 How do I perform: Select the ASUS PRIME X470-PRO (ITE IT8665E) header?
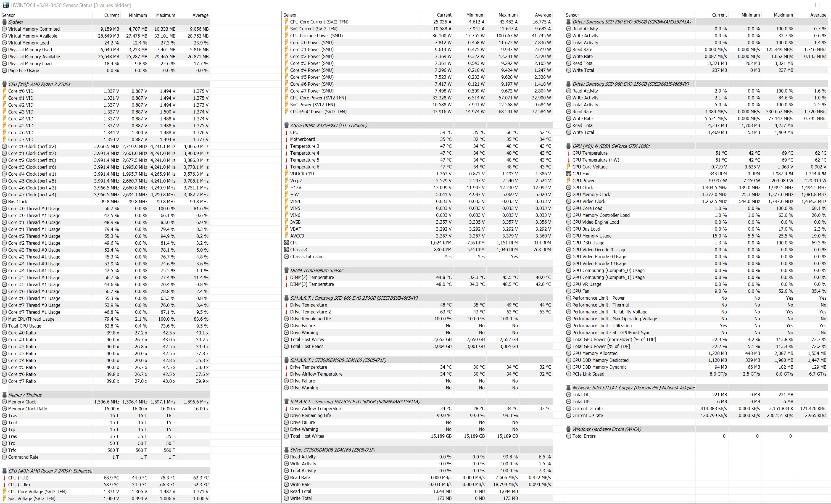click(418, 125)
